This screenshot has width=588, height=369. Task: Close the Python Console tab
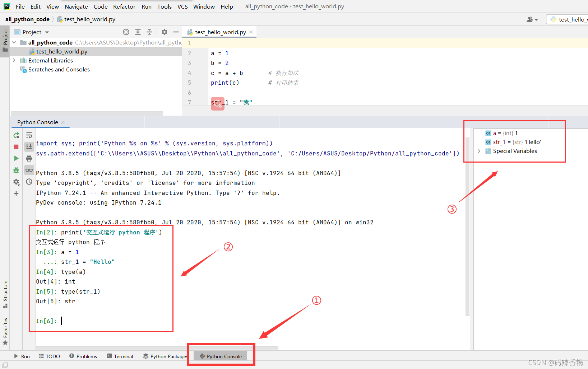pyautogui.click(x=63, y=122)
